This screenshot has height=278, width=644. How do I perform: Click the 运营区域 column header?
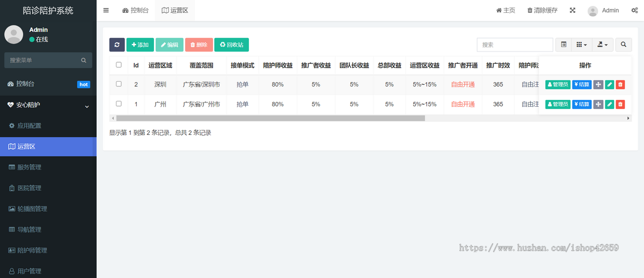click(160, 65)
